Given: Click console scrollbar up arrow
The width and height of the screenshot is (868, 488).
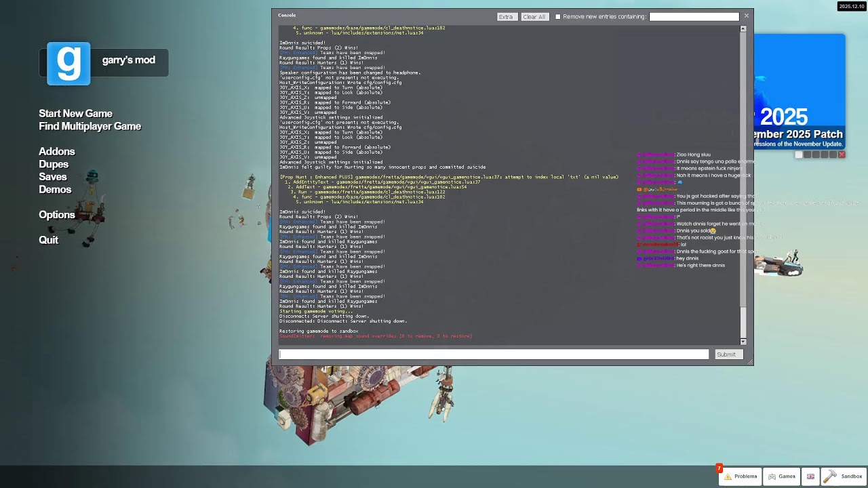Looking at the screenshot, I should [x=743, y=28].
